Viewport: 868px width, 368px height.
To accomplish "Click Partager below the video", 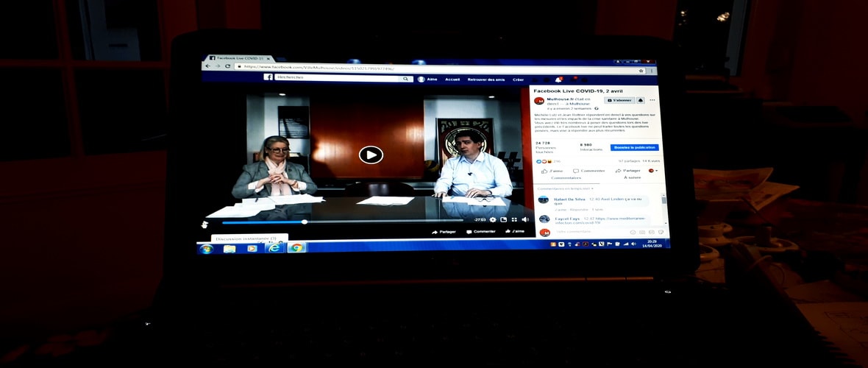I will (x=444, y=232).
